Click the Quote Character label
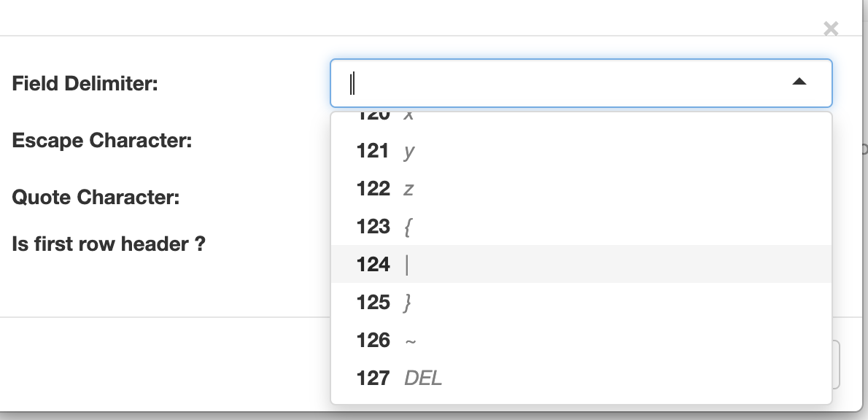The width and height of the screenshot is (868, 420). coord(96,197)
